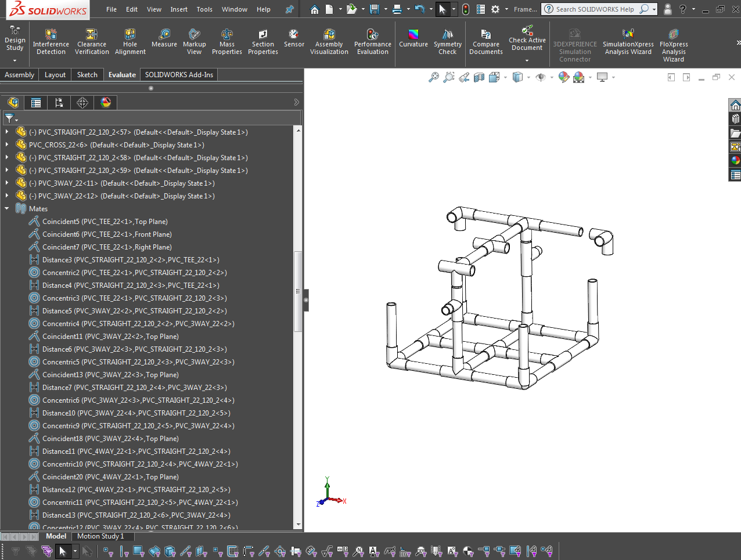Switch to the PropertyManager tab
Viewport: 741px width, 560px height.
click(36, 103)
